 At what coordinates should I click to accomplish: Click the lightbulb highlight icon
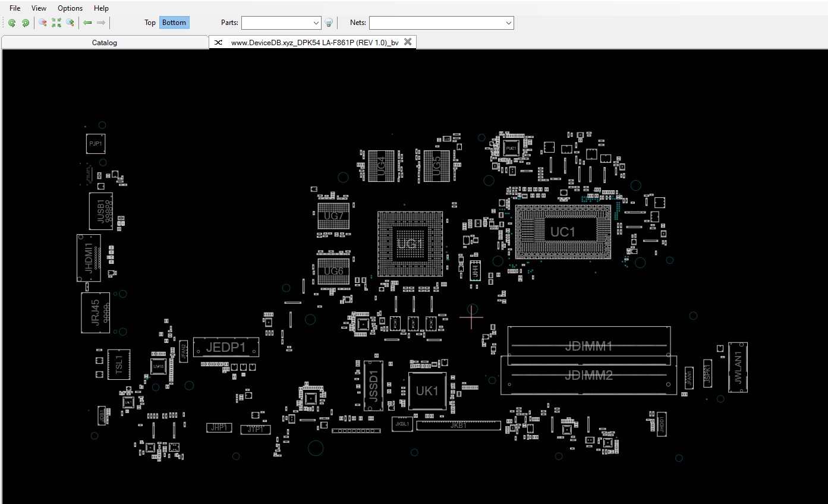tap(329, 23)
